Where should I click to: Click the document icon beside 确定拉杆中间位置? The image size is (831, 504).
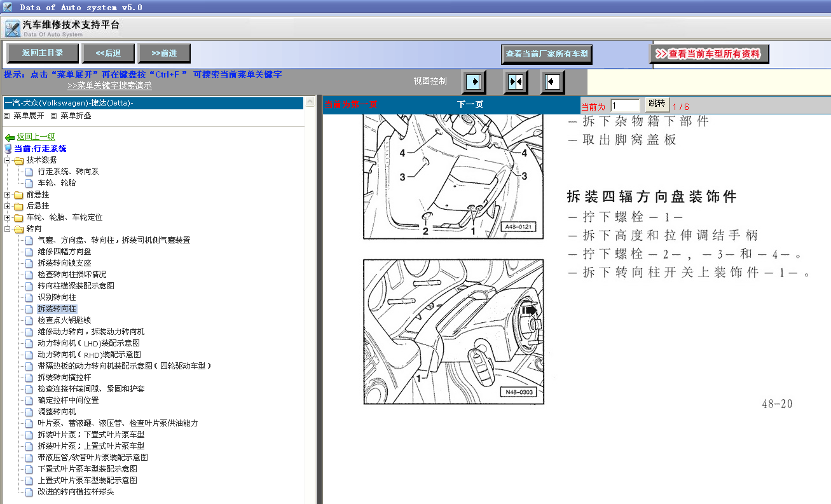pyautogui.click(x=29, y=400)
